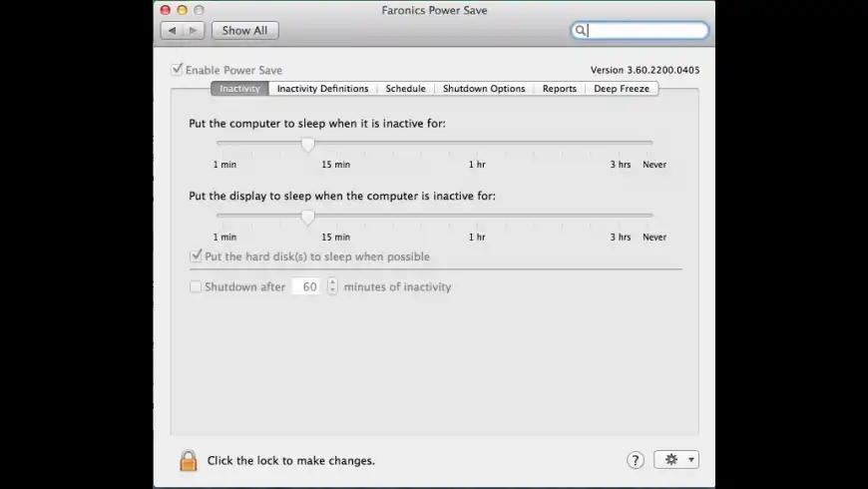Viewport: 868px width, 489px height.
Task: Click the display sleep slider thumb
Action: coord(307,217)
